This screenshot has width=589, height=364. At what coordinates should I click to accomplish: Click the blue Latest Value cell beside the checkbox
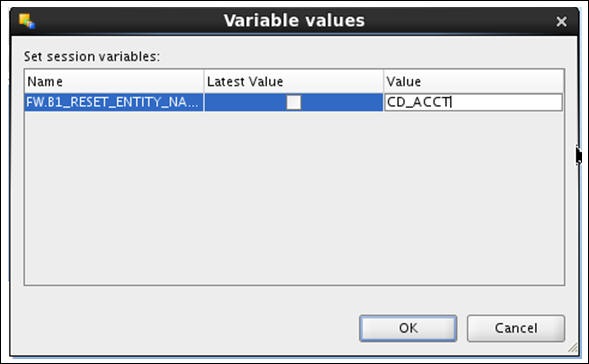[x=246, y=102]
